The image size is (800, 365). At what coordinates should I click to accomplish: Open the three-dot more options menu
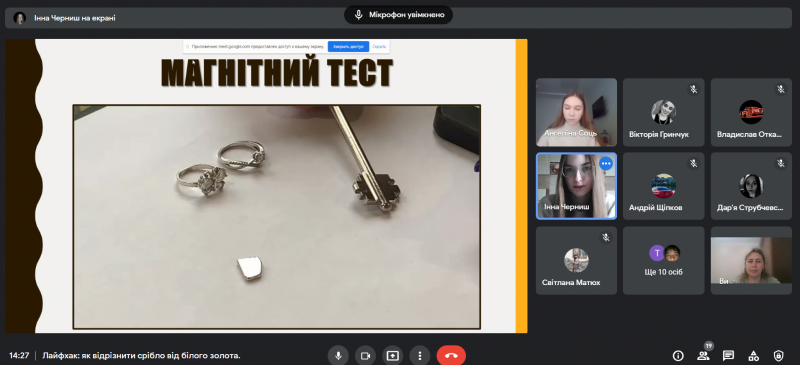point(420,355)
